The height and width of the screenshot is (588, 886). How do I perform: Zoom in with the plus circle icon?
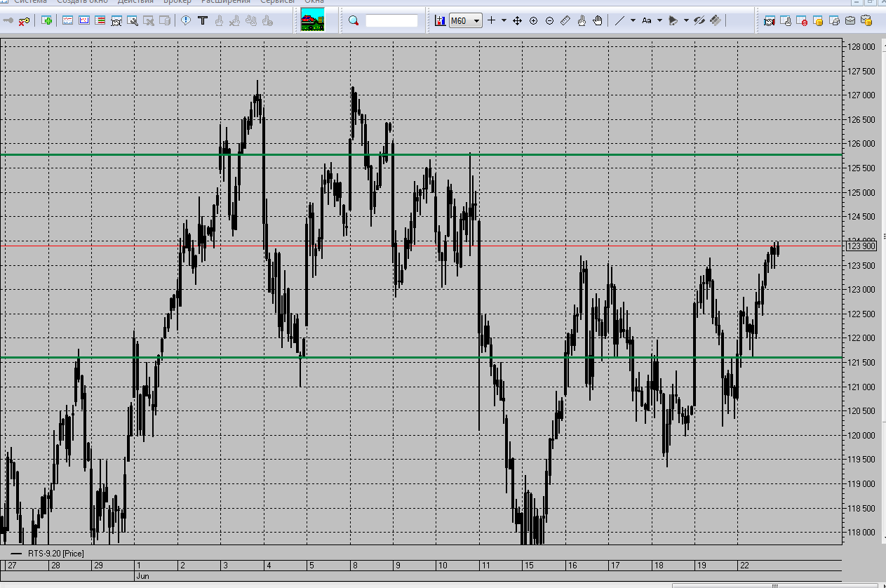pos(534,21)
